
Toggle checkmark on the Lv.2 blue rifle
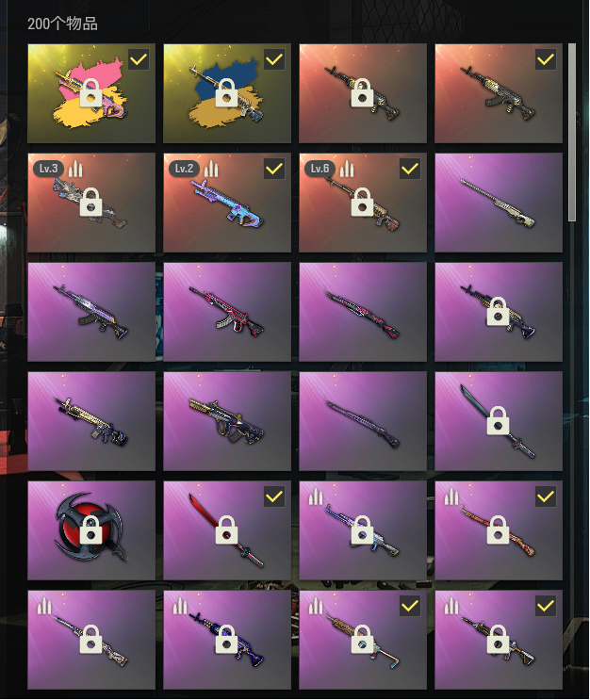(x=274, y=169)
